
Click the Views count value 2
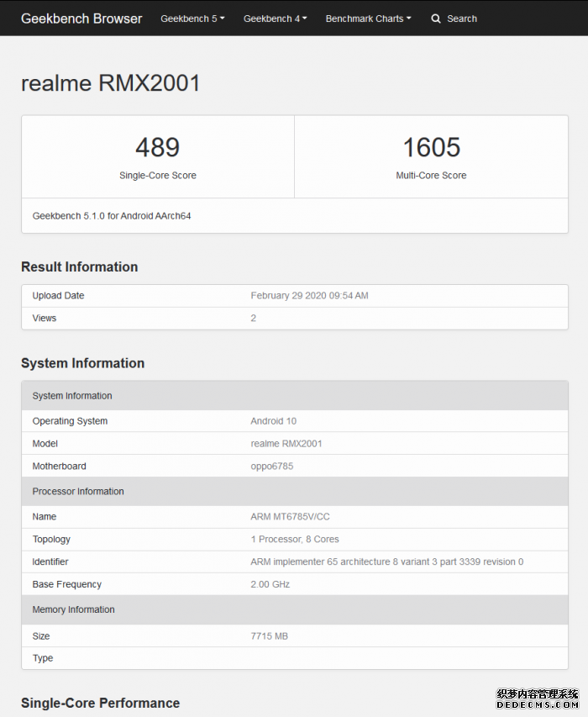pyautogui.click(x=253, y=318)
